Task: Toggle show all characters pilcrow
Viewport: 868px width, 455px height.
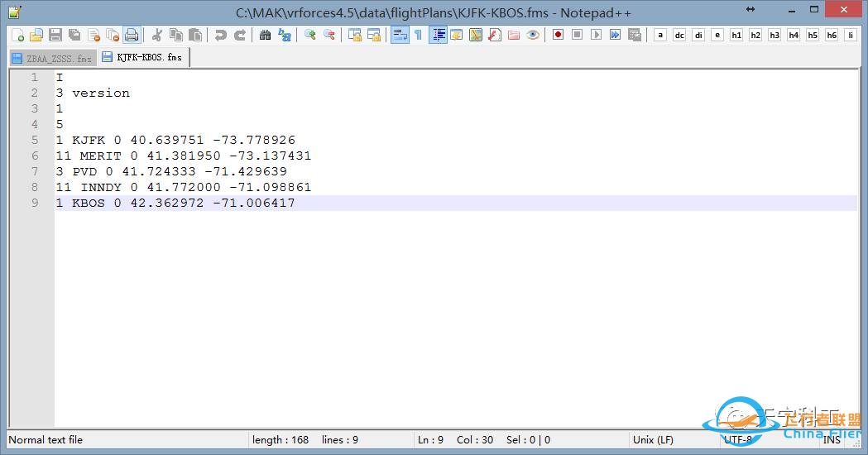Action: (x=418, y=35)
